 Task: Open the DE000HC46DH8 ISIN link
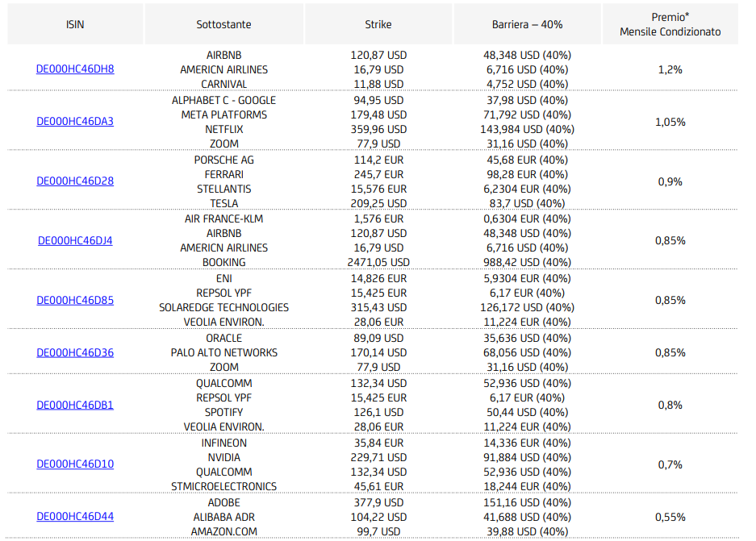click(75, 69)
